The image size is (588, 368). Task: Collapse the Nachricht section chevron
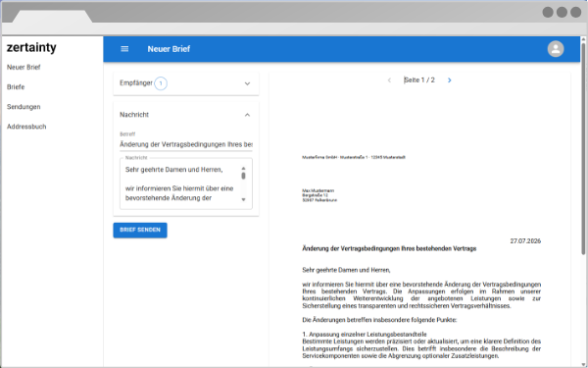(x=247, y=115)
